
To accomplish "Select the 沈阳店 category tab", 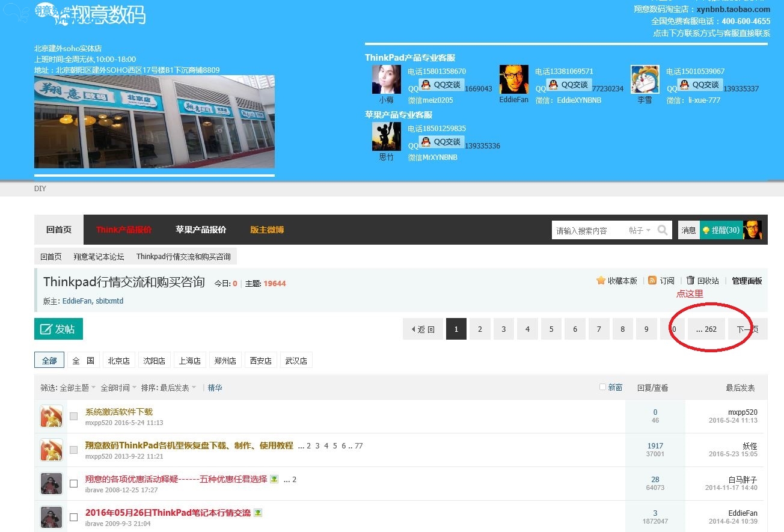I will click(154, 361).
